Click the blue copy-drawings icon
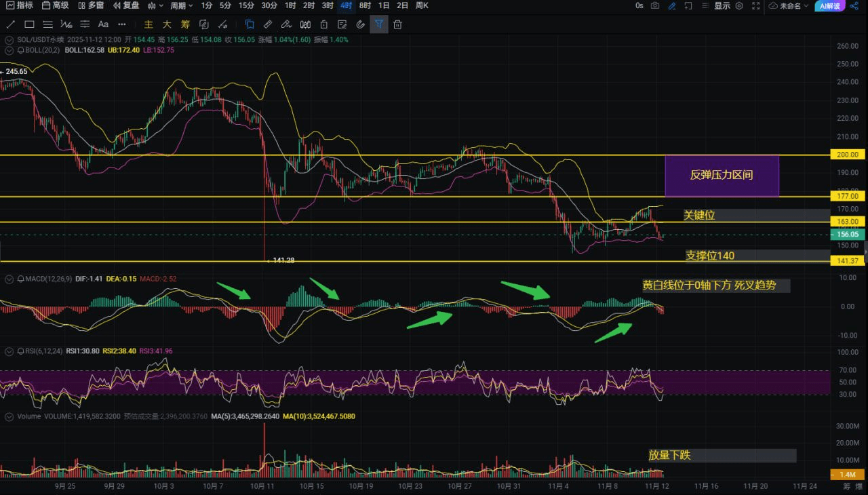 click(250, 24)
